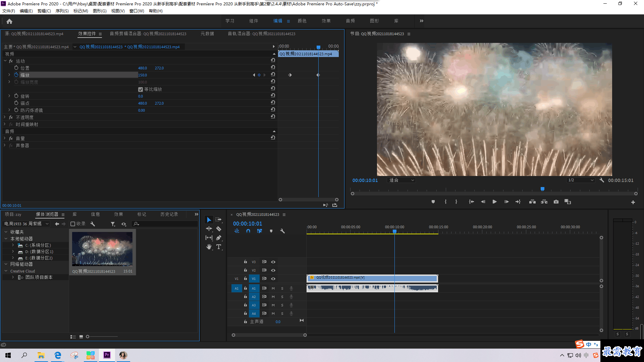
Task: Toggle V1 track output eye
Action: pos(273,279)
